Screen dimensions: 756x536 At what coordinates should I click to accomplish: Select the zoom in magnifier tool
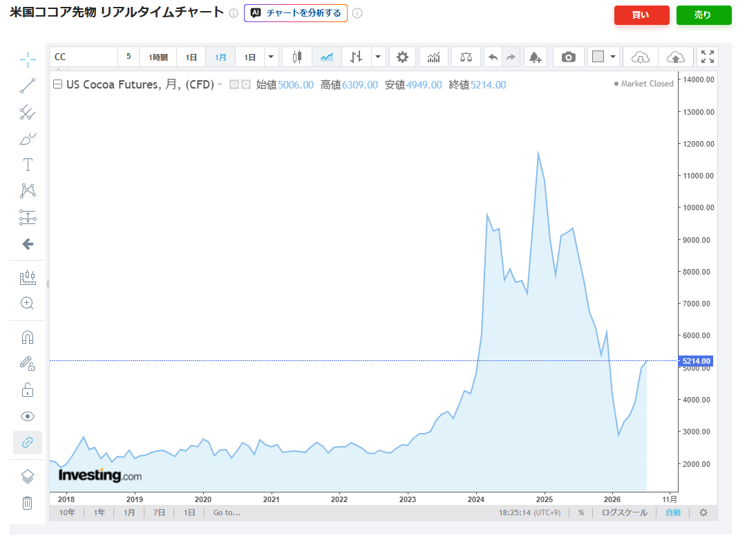[28, 304]
